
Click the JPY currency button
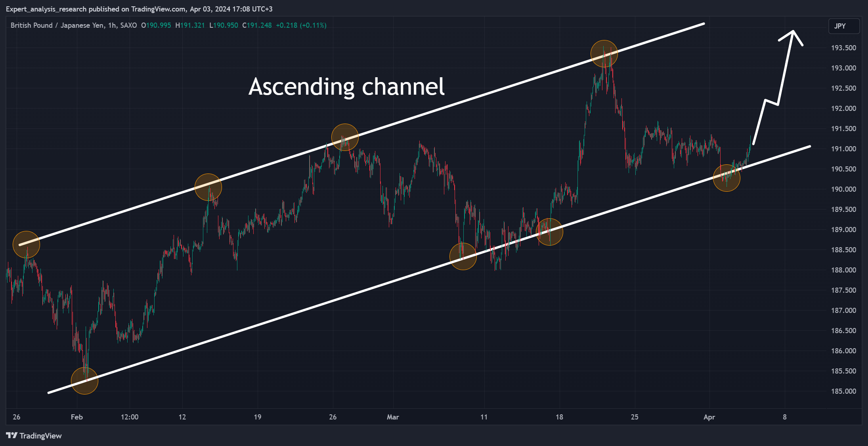click(x=844, y=26)
